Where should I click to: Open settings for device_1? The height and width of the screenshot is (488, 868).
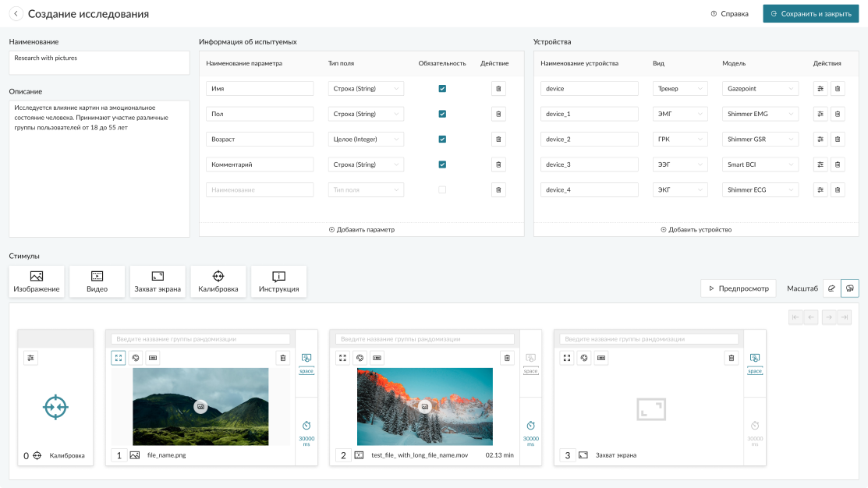[x=820, y=114]
